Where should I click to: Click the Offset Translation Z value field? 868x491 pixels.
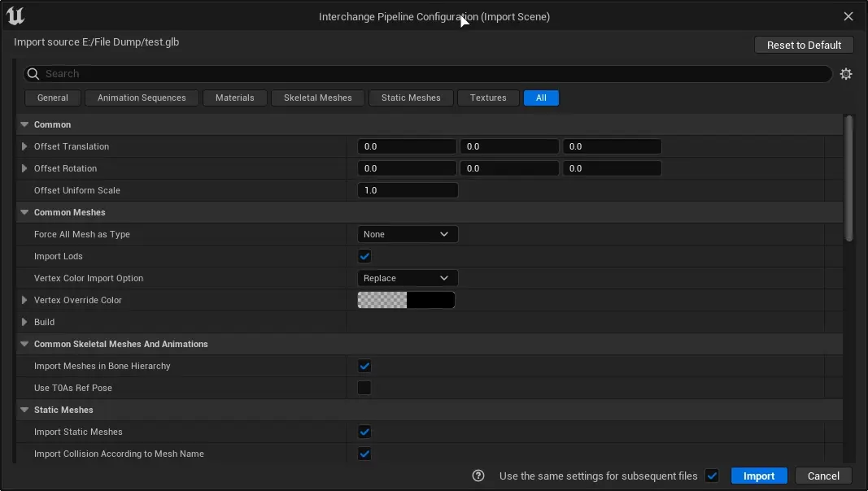click(613, 146)
